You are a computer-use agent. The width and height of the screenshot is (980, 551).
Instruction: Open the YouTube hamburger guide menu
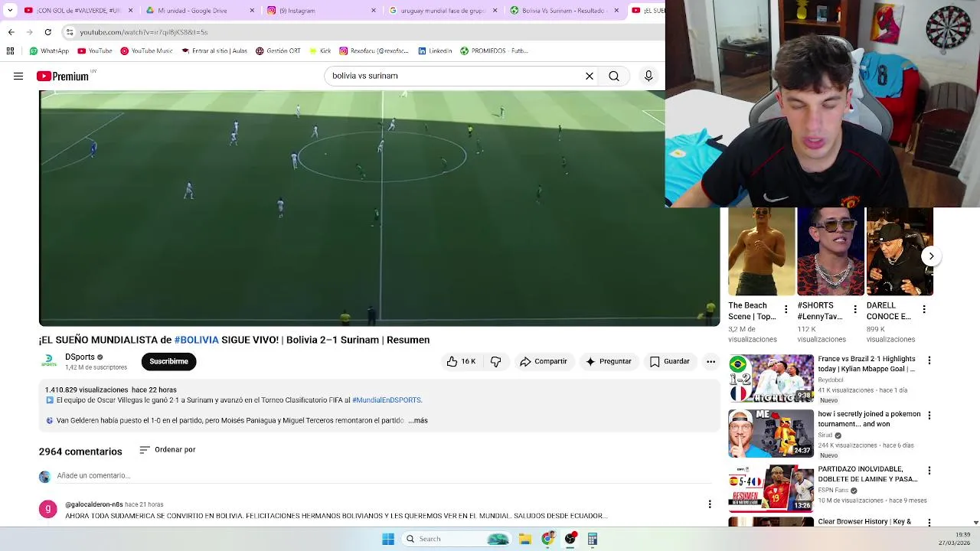[x=18, y=76]
